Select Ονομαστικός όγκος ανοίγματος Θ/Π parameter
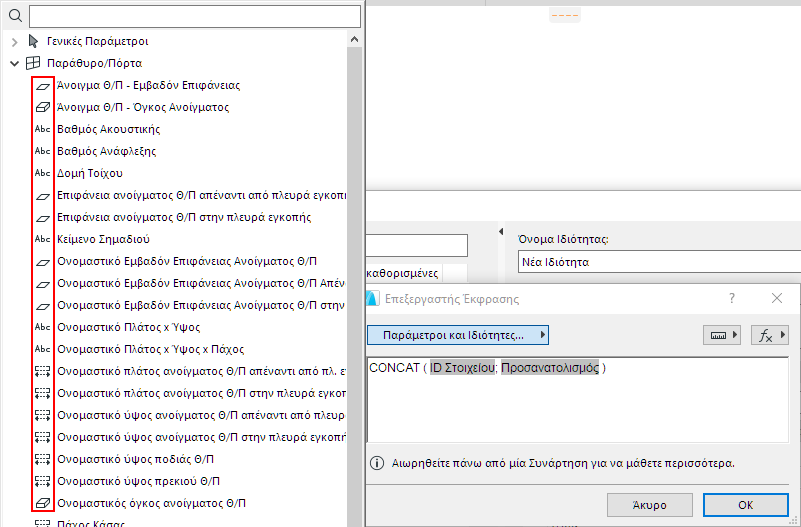This screenshot has height=527, width=801. pyautogui.click(x=151, y=503)
